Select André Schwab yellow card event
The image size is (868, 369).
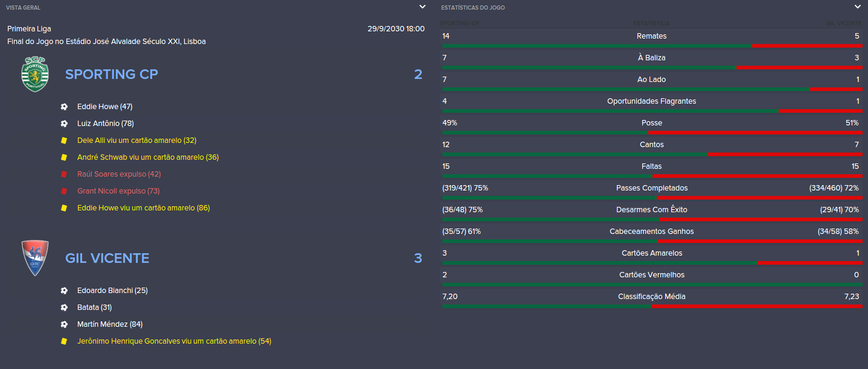[148, 157]
